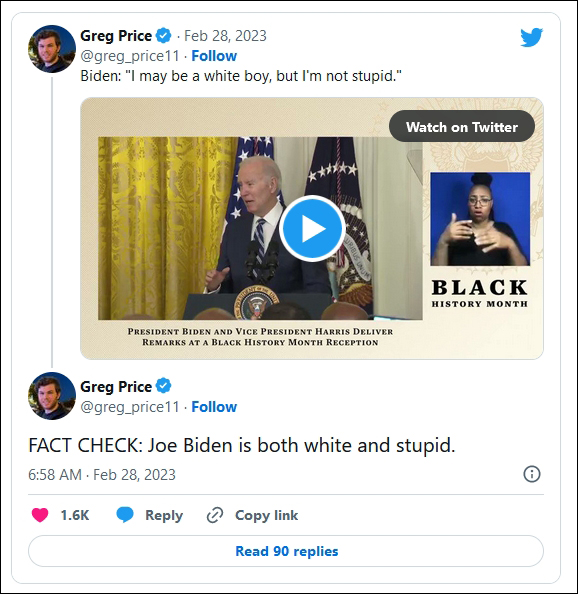
Task: Click the Watch on Twitter button
Action: point(462,127)
